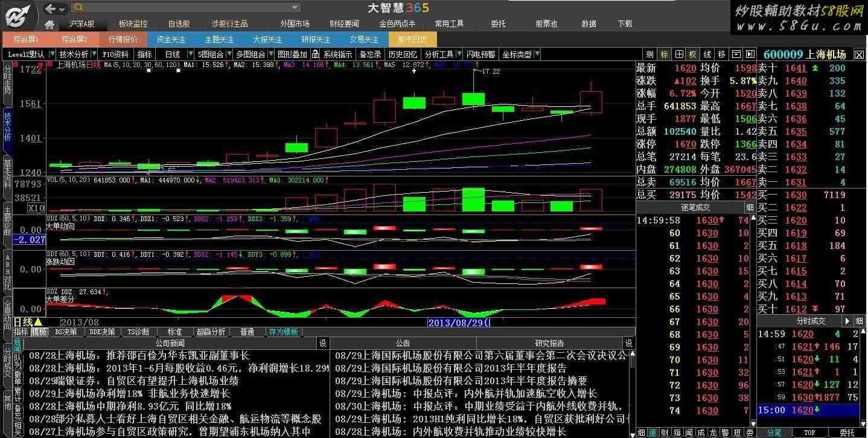The image size is (868, 438).
Task: Toggle the 标 marker icon
Action: click(664, 54)
